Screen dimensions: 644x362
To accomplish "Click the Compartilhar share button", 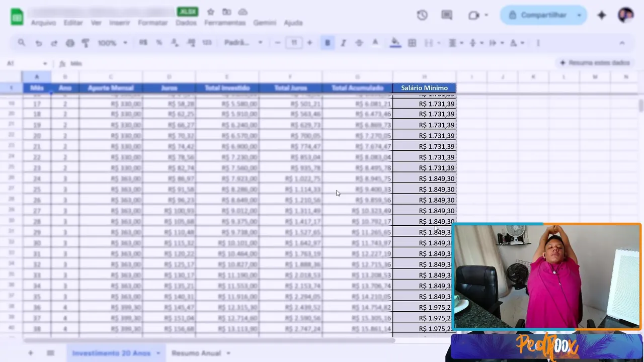I will click(538, 15).
